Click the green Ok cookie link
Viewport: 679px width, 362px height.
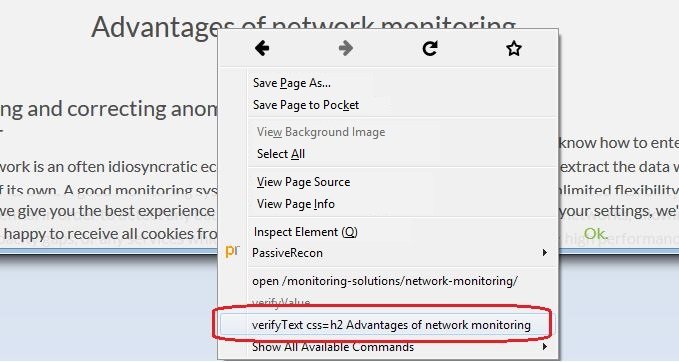tap(595, 234)
